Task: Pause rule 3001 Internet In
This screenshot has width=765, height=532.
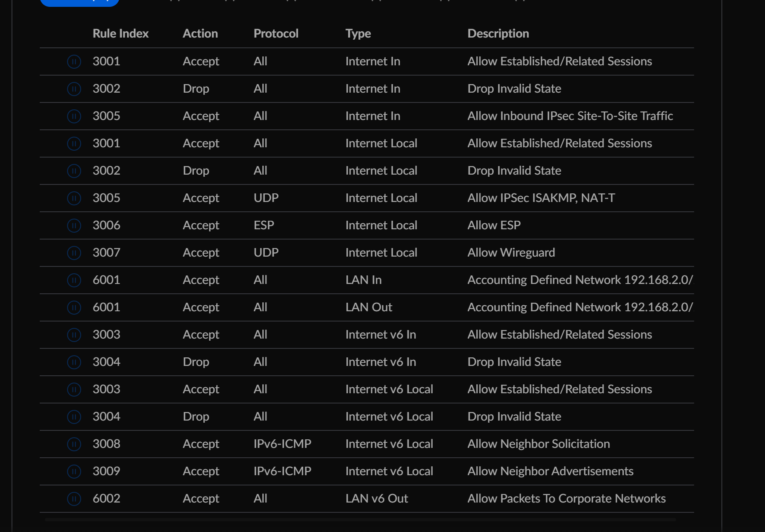Action: click(x=74, y=61)
